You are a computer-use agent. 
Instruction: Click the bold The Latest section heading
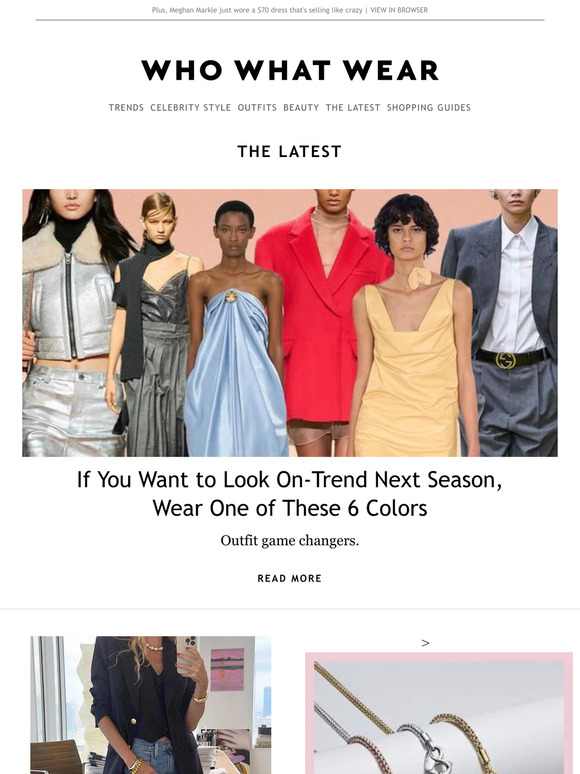click(x=290, y=152)
